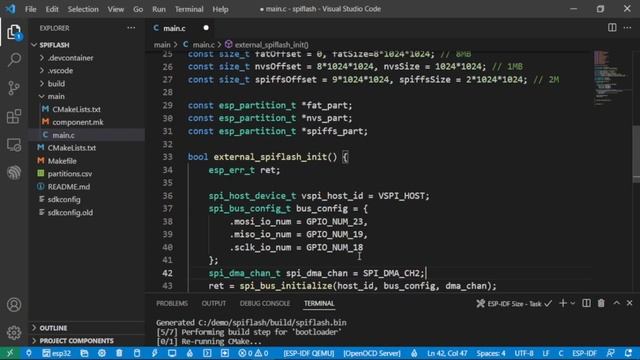Screen dimensions: 640x360
Task: Run build flash and monitor flame icon
Action: tap(190, 353)
